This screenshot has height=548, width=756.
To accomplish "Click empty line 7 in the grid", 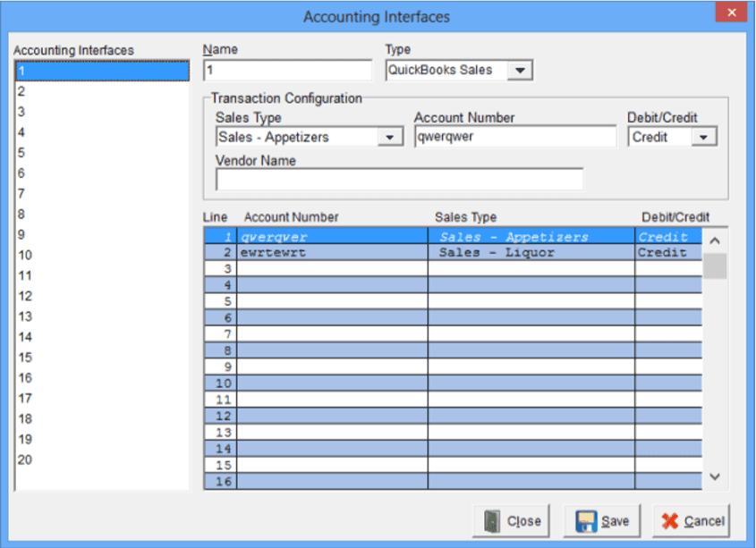I will click(331, 333).
